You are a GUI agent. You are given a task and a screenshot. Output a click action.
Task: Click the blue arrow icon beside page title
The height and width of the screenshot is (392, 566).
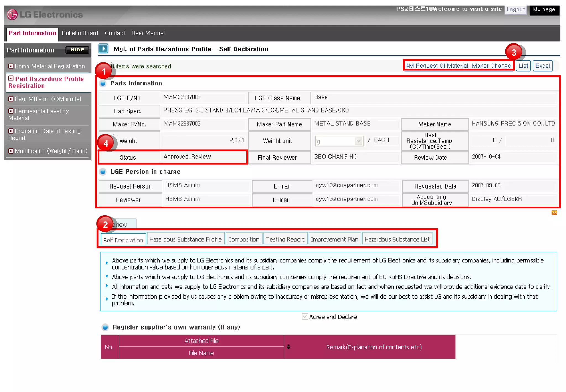103,49
